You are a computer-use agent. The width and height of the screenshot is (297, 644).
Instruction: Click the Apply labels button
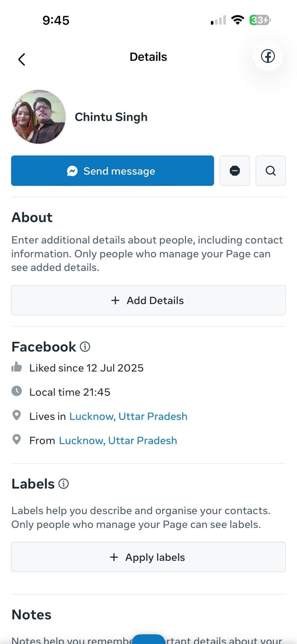click(x=148, y=557)
